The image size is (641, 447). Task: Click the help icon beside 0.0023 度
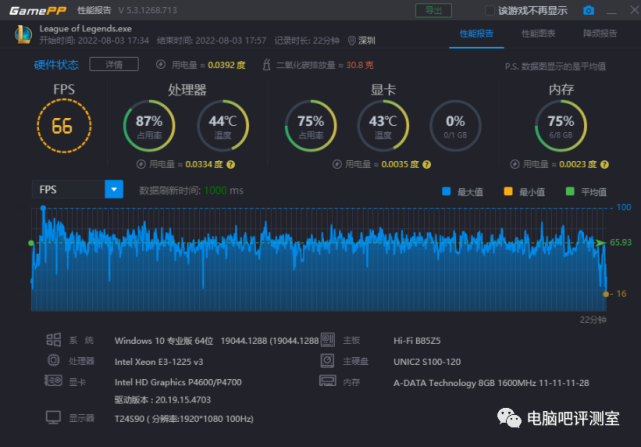click(604, 164)
